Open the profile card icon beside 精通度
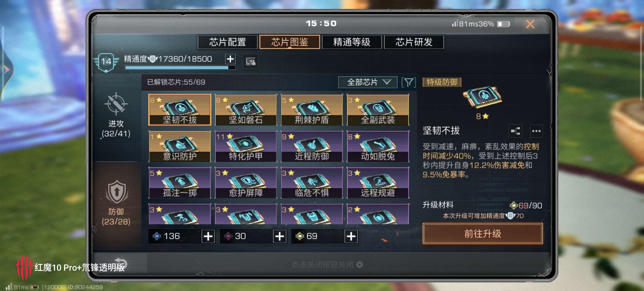Screen dimensions: 644x291 pos(251,62)
